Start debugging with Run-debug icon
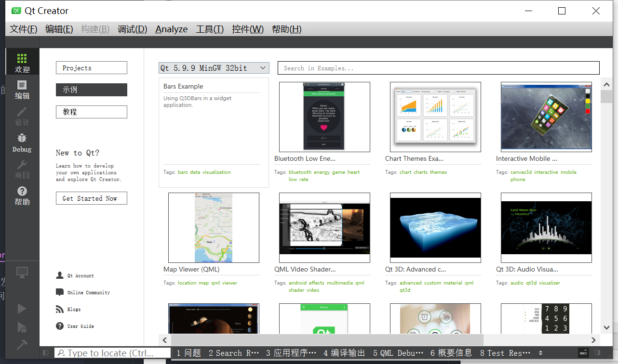 click(22, 327)
